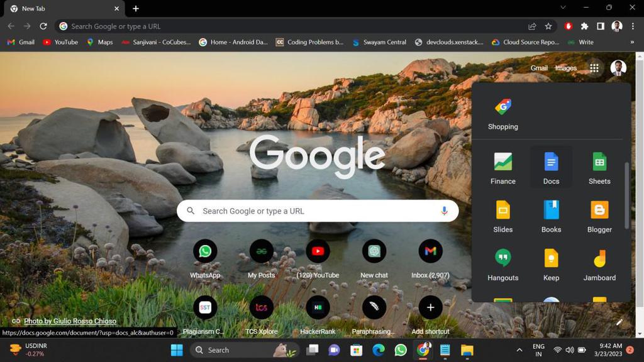
Task: Open Sanjivani - CoCubes bookmark
Action: [x=157, y=42]
